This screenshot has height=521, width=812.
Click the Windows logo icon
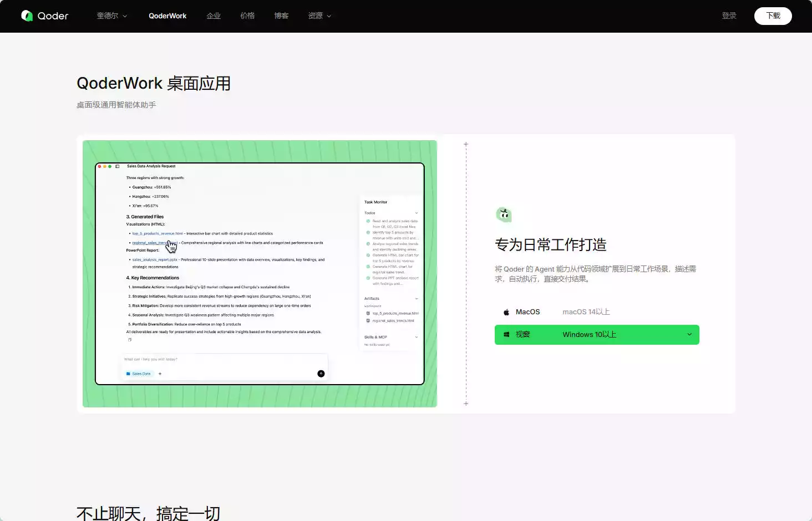click(x=506, y=334)
